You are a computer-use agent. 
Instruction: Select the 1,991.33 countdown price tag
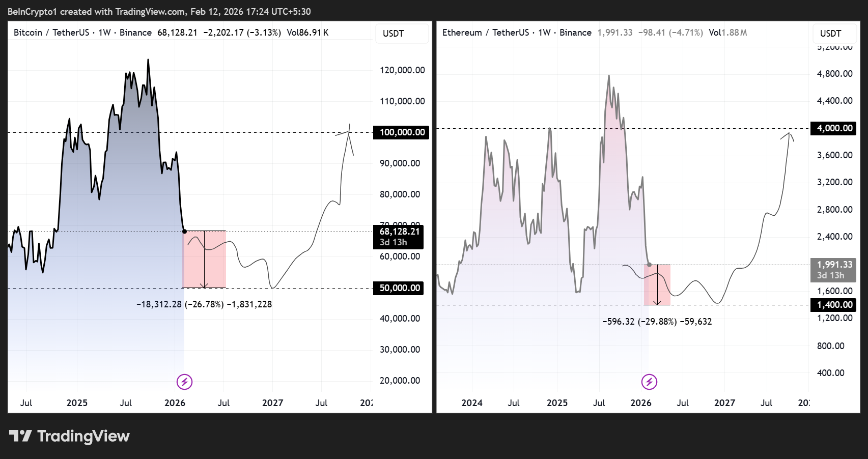(833, 270)
